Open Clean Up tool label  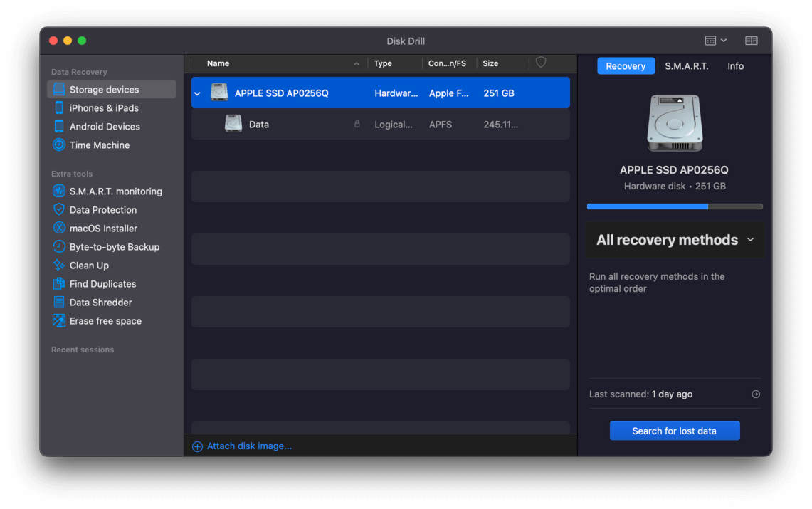tap(89, 265)
